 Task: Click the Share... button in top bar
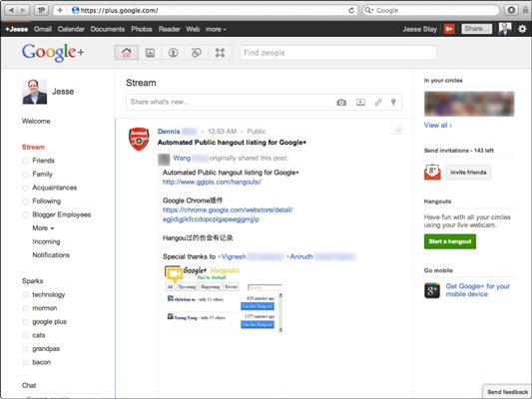477,29
